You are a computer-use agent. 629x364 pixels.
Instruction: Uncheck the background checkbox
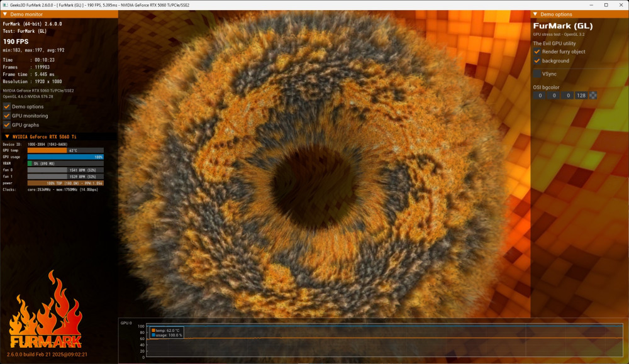point(537,61)
